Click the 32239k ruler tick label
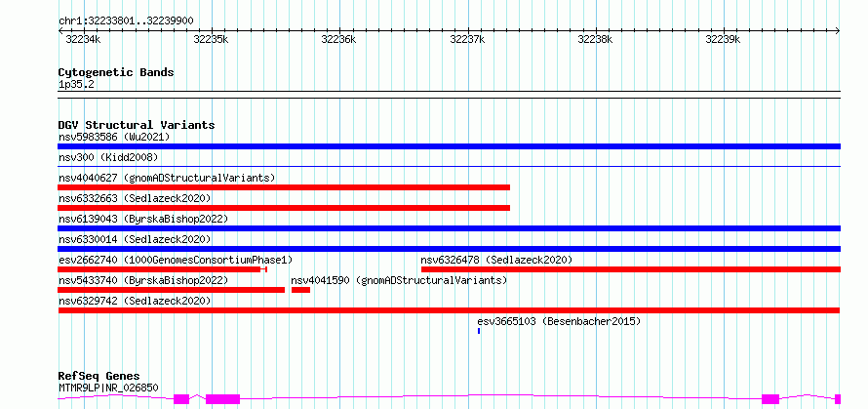This screenshot has width=868, height=409. pos(723,39)
